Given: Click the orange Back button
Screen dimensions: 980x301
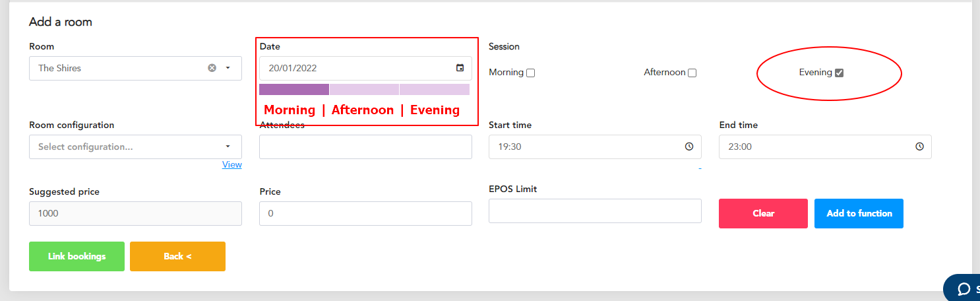Looking at the screenshot, I should (x=177, y=256).
